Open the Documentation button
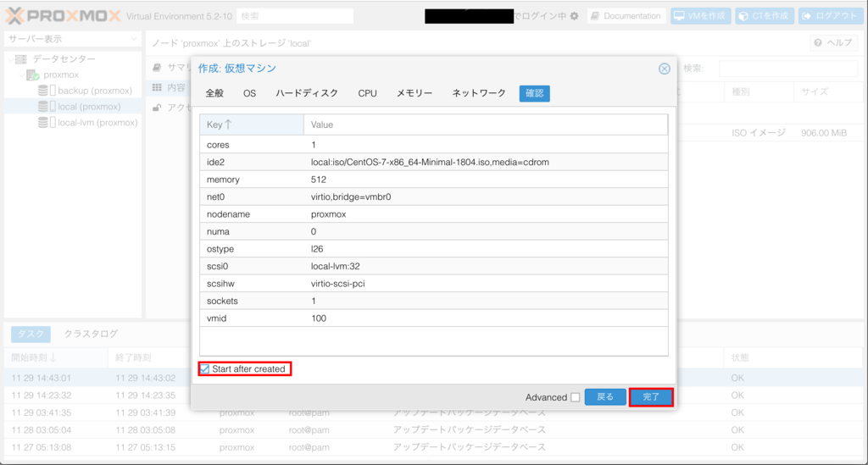Image resolution: width=868 pixels, height=465 pixels. (x=626, y=16)
